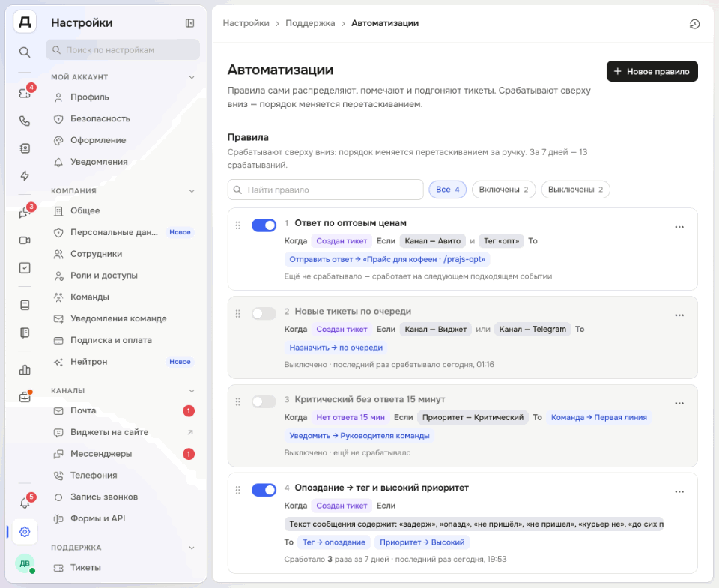Enable Критический без ответа 15 минут rule
Image resolution: width=719 pixels, height=588 pixels.
click(264, 401)
